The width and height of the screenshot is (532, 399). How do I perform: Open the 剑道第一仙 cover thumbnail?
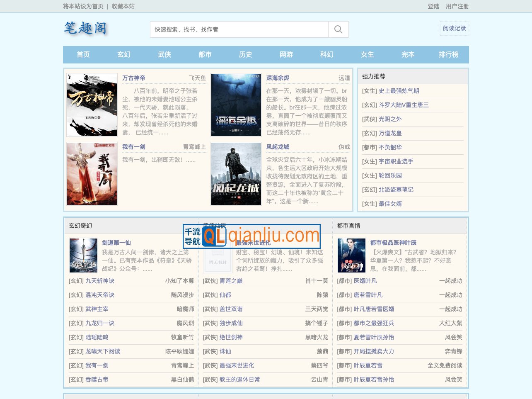83,255
